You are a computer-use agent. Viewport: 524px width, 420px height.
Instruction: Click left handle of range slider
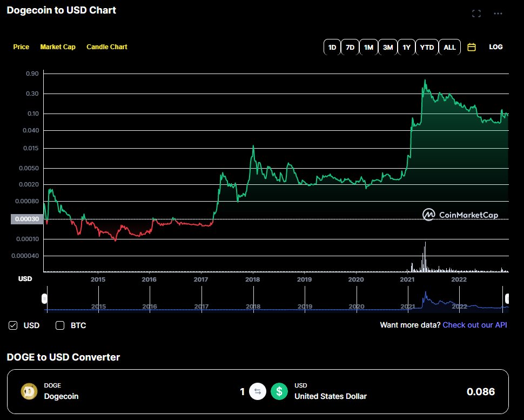point(44,298)
